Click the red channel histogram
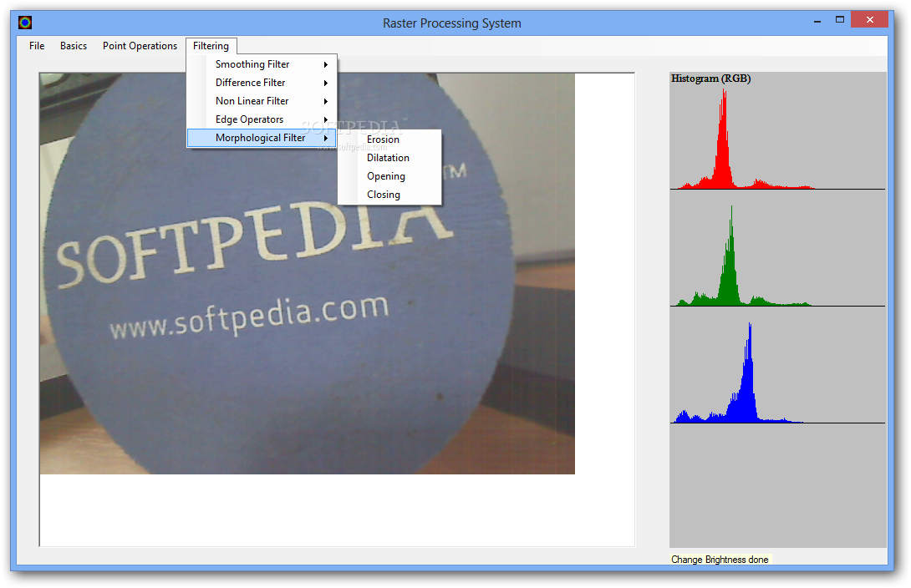 [x=777, y=139]
